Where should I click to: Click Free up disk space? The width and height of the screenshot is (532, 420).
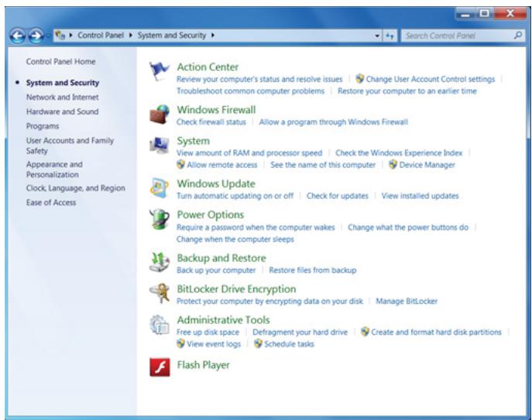(x=208, y=332)
